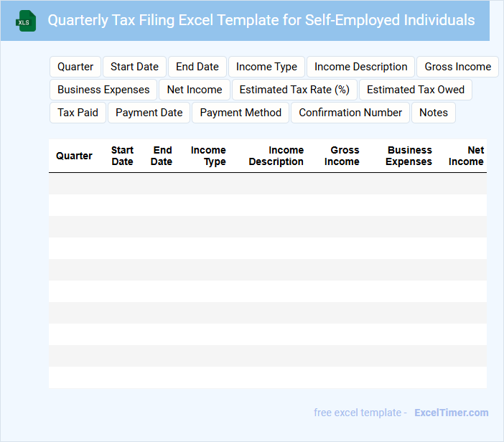Click the Income Description tag
Viewport: 504px width, 442px height.
coord(360,67)
